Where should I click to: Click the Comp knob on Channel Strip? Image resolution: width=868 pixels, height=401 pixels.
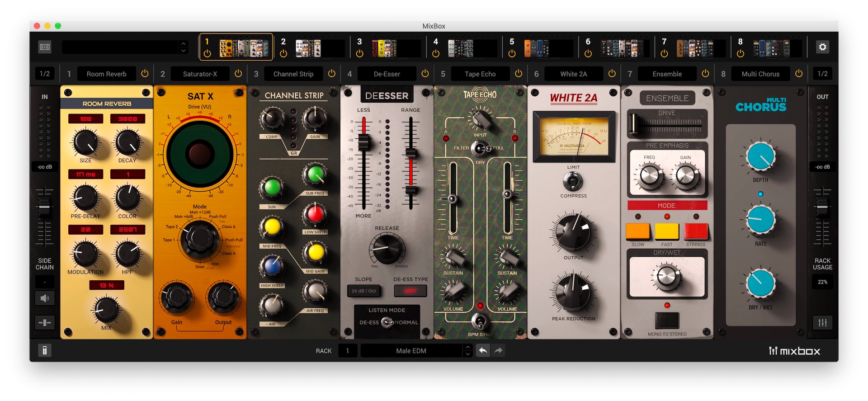(272, 119)
